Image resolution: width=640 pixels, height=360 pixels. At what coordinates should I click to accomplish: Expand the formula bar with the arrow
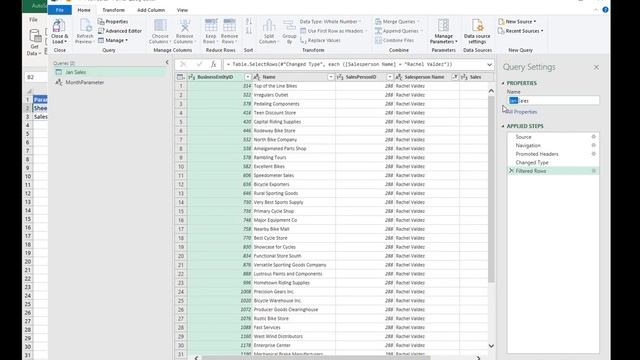point(489,64)
